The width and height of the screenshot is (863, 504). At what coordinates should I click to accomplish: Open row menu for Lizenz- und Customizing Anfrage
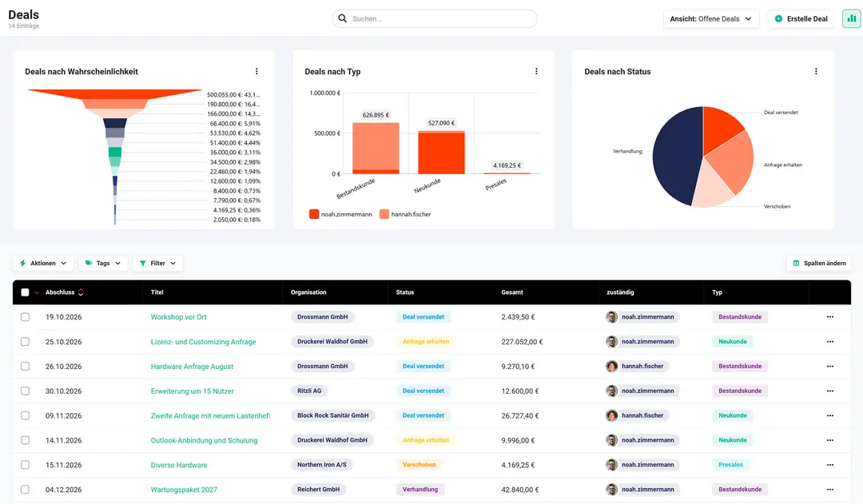point(830,342)
